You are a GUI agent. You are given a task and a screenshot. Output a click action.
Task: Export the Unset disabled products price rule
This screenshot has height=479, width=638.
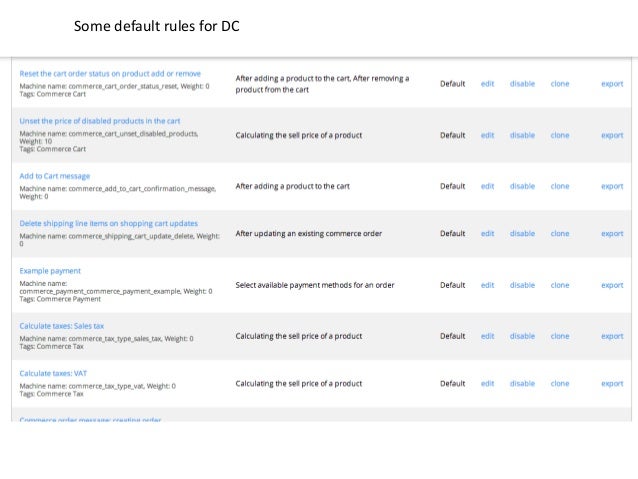pyautogui.click(x=612, y=135)
